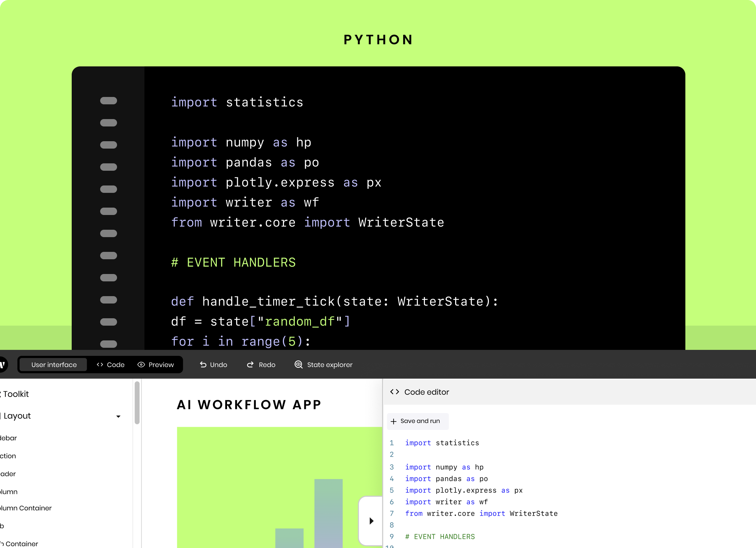Select the Code view icon in toolbar
The width and height of the screenshot is (756, 548).
pos(100,365)
